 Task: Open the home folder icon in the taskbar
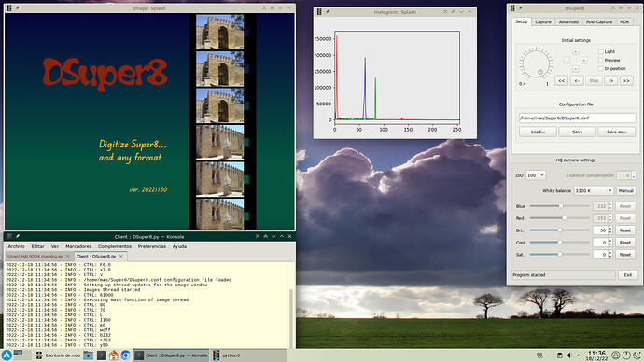pos(114,355)
